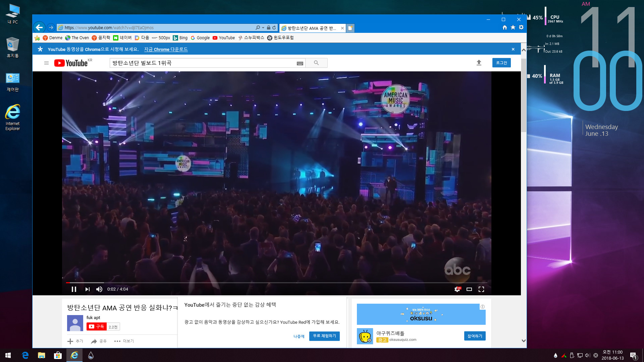The height and width of the screenshot is (362, 644).
Task: Open IE Home page icon
Action: 505,27
